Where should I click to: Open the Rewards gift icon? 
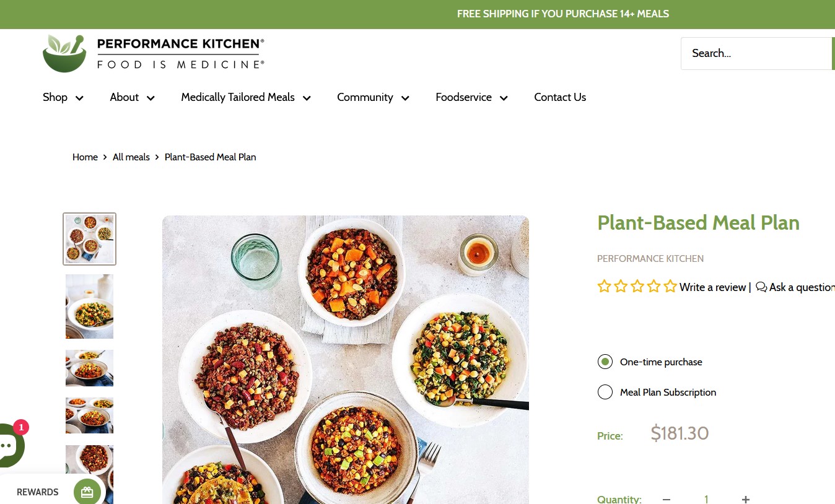coord(87,492)
